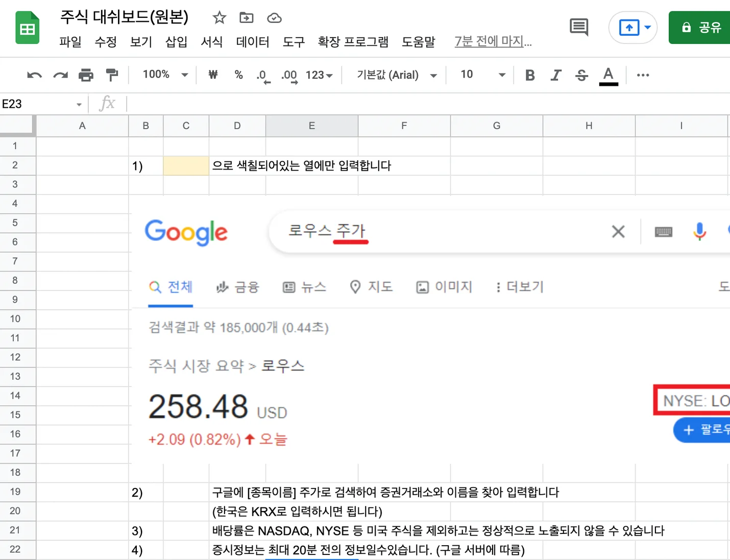Open the Google Sheets home icon
This screenshot has height=560, width=730.
click(x=28, y=28)
